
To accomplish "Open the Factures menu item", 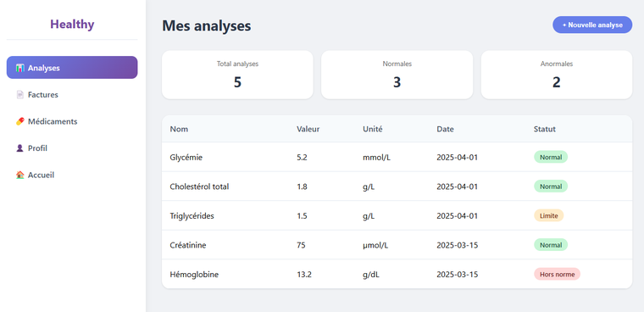I will [x=72, y=95].
